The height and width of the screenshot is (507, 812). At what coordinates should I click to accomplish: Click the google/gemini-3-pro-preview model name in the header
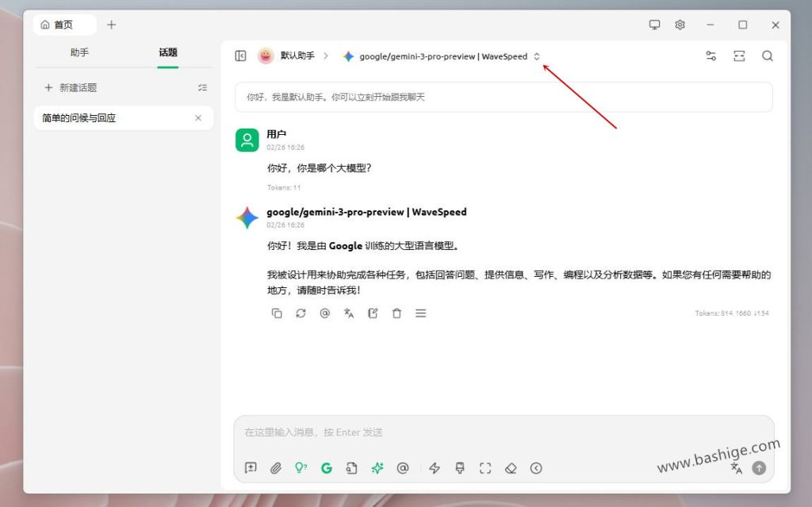(442, 56)
